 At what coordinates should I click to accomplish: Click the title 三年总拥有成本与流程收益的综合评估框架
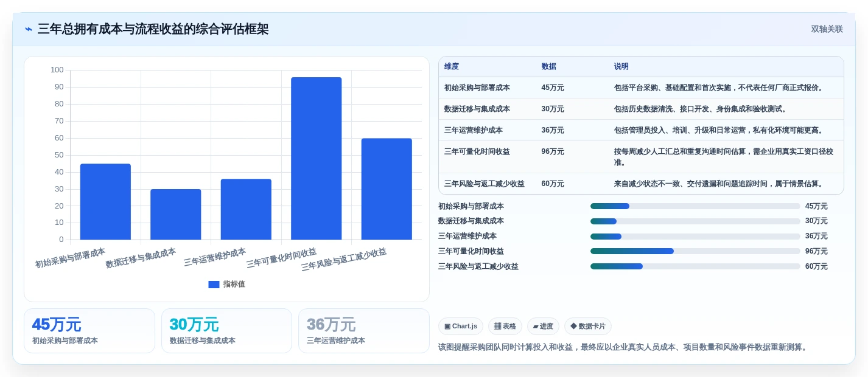[153, 29]
